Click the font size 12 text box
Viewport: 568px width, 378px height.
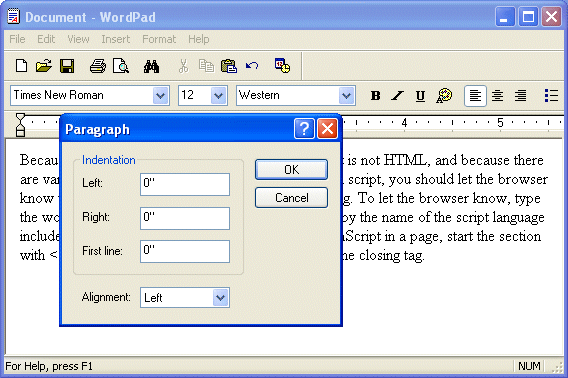click(195, 96)
